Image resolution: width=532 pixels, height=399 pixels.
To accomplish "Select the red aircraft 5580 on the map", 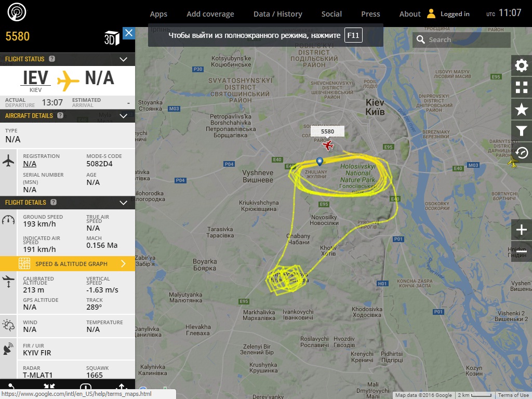I will (328, 145).
